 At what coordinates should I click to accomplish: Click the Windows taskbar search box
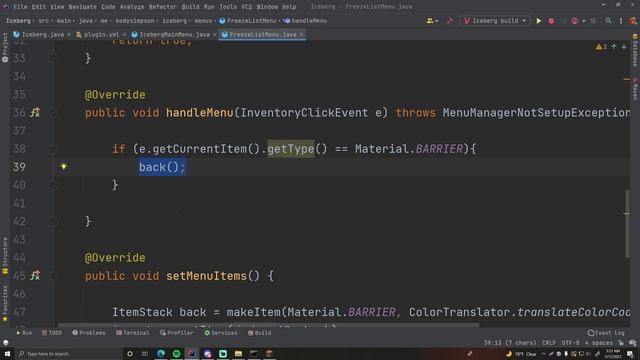coord(69,353)
